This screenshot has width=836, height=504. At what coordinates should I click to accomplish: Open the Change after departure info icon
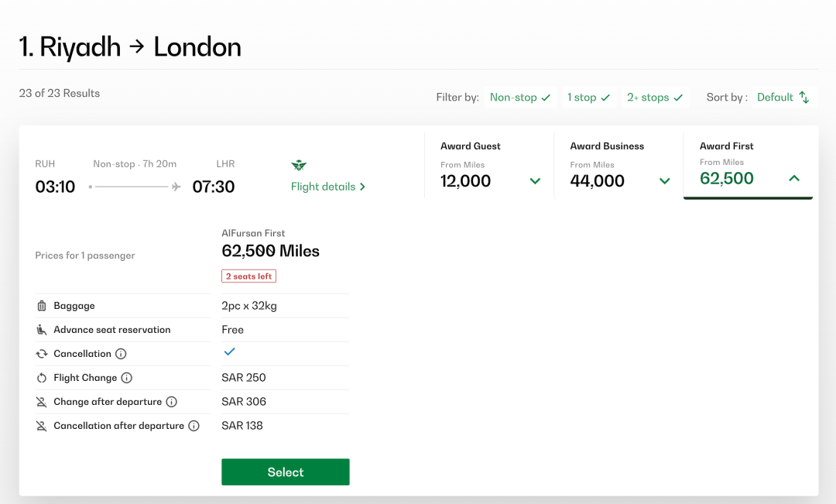pyautogui.click(x=171, y=402)
